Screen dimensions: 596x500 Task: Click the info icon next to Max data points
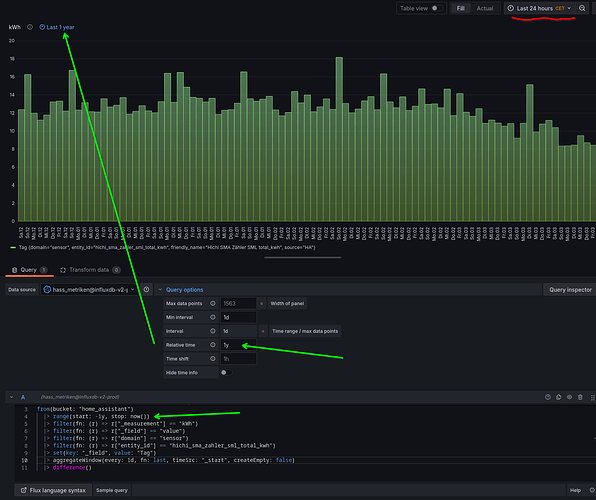[213, 303]
